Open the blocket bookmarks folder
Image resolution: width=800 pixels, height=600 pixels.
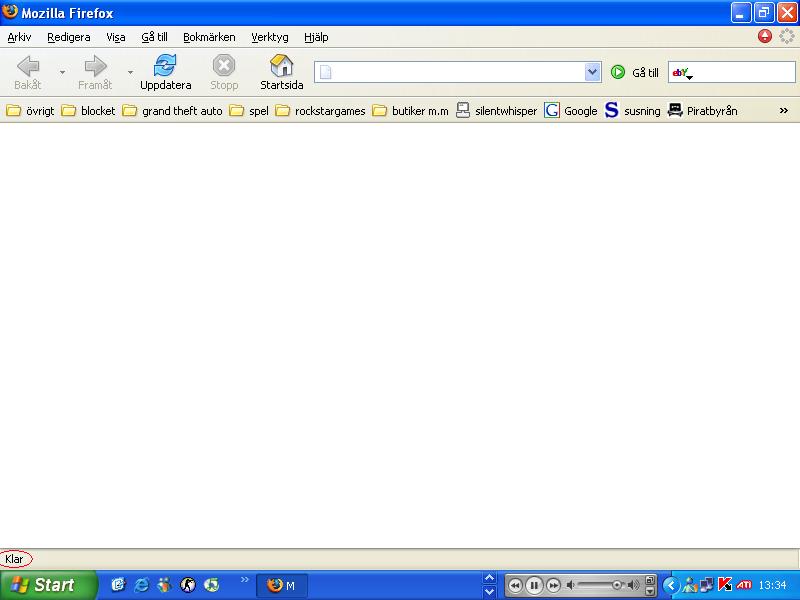coord(88,110)
